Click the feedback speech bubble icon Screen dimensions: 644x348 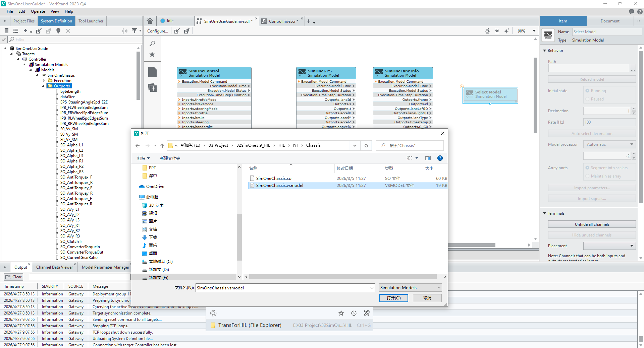pos(632,11)
